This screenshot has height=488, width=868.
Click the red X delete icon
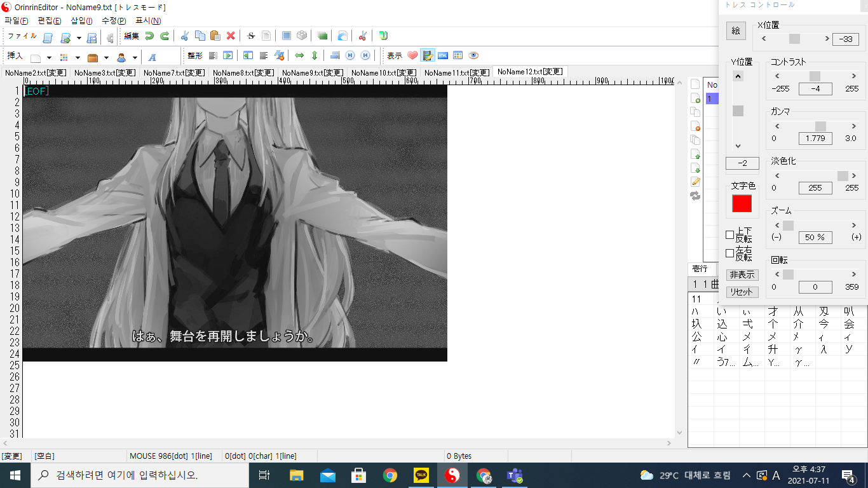pyautogui.click(x=231, y=36)
